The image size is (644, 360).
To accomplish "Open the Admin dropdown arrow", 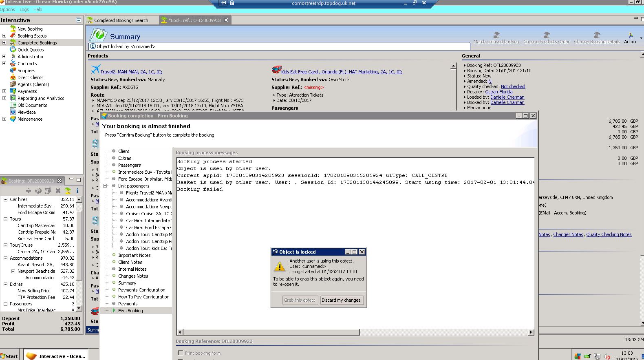I will 641,38.
